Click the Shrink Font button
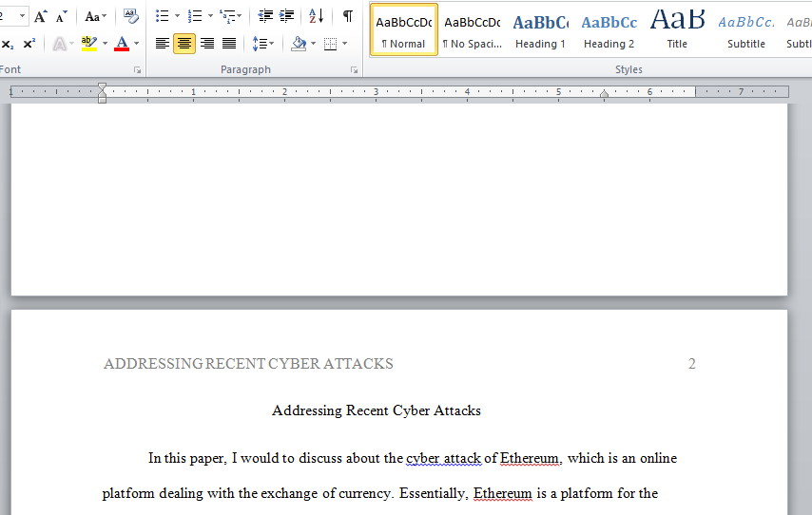Image resolution: width=812 pixels, height=515 pixels. pyautogui.click(x=61, y=16)
